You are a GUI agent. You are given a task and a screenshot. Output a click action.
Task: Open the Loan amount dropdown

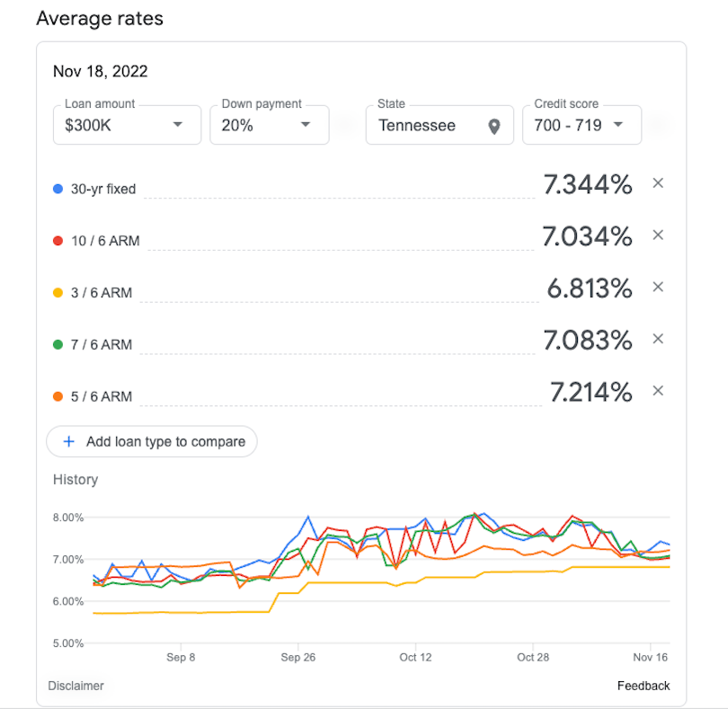[126, 125]
